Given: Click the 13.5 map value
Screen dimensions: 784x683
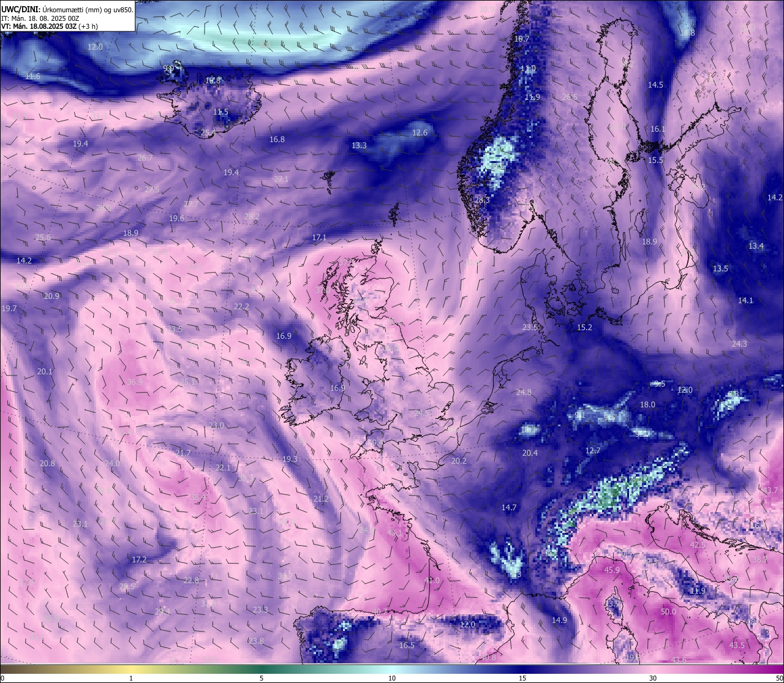Looking at the screenshot, I should pos(720,269).
